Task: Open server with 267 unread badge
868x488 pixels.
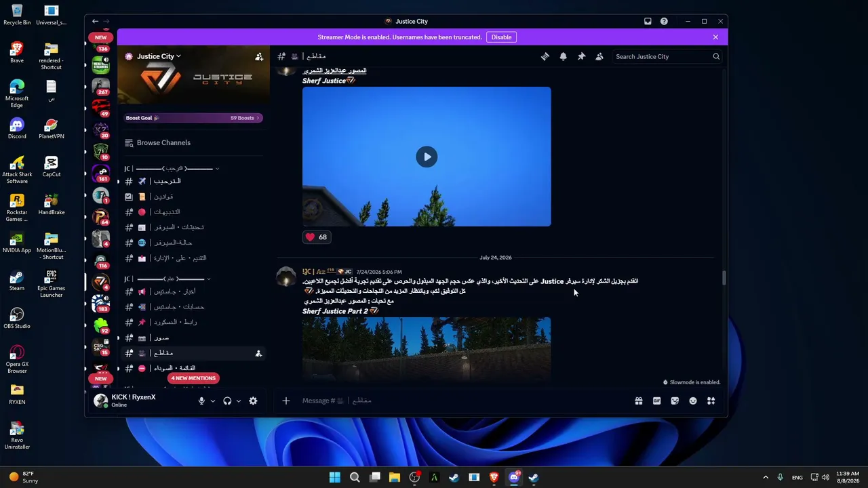Action: (101, 86)
